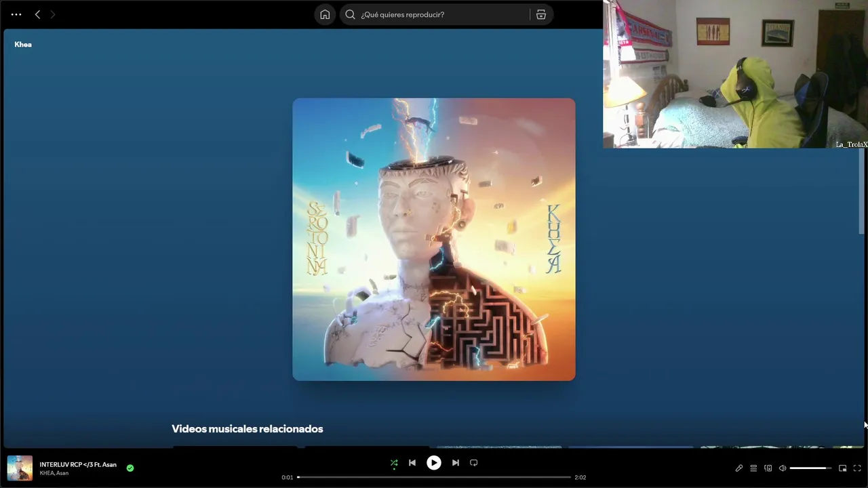
Task: Skip to the previous track
Action: click(x=412, y=463)
